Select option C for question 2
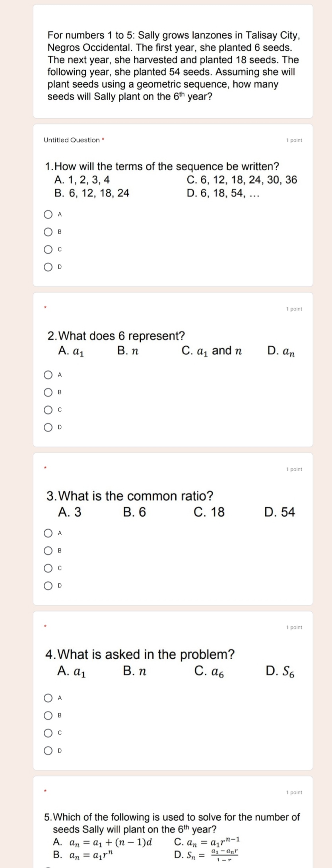The image size is (332, 868). tap(48, 410)
